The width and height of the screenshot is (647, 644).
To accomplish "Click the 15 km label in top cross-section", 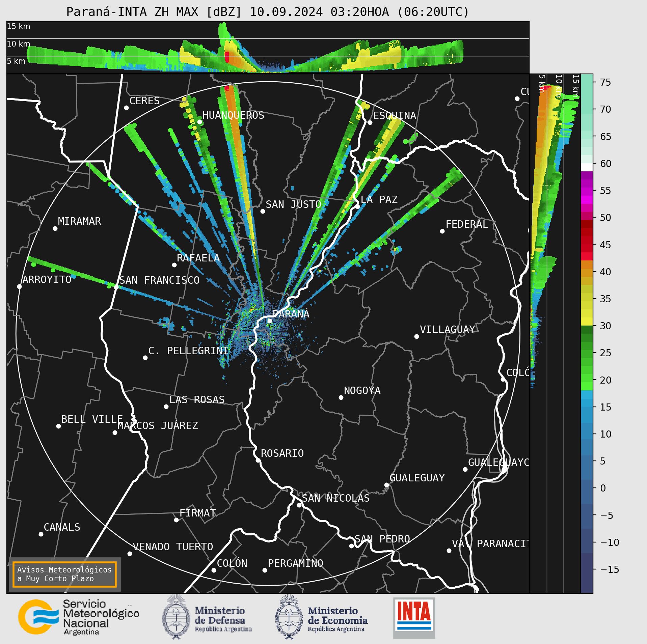I will tap(19, 26).
